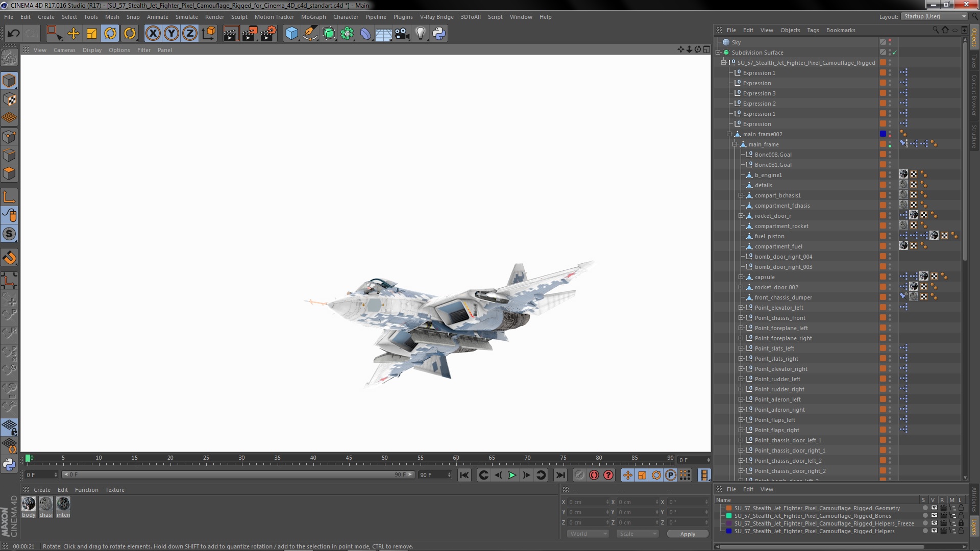Toggle lock on Rigged_Helpers_Freeze layer

pos(961,523)
